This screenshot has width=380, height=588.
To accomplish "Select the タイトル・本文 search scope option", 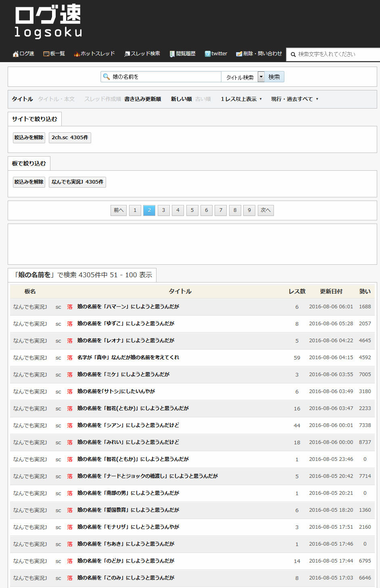I will 56,99.
